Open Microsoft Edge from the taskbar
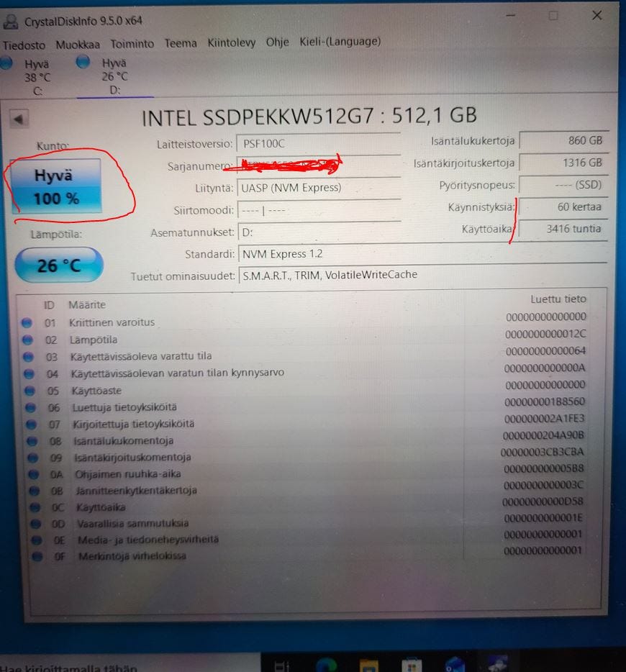Screen dimensions: 626x672 coord(326,664)
